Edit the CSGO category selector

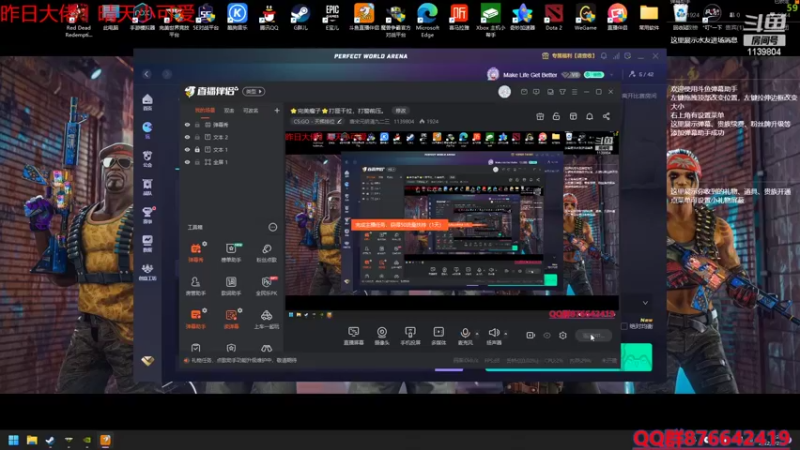(317, 121)
